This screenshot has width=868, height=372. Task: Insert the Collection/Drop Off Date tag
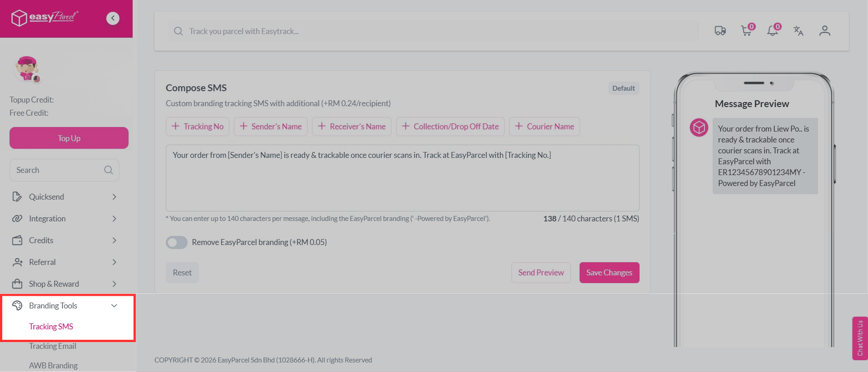click(x=450, y=127)
